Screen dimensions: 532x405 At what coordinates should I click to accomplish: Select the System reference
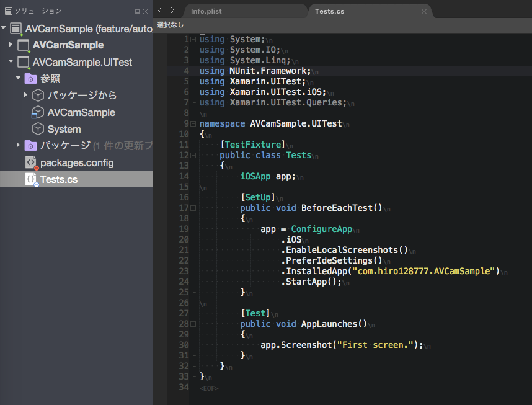point(76,129)
